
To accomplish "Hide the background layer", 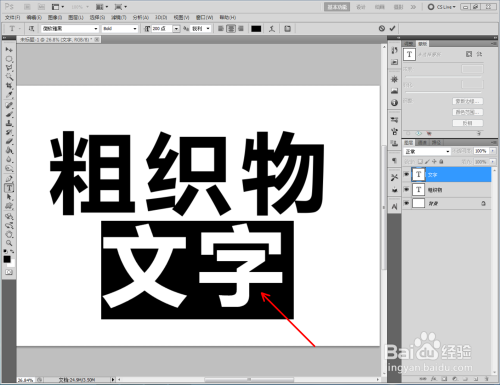I will coord(406,203).
